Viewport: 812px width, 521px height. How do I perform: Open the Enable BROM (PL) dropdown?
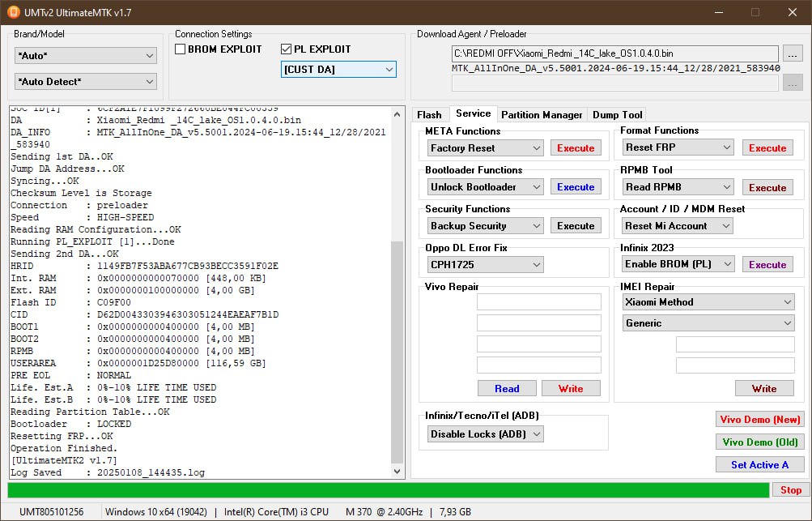click(678, 264)
